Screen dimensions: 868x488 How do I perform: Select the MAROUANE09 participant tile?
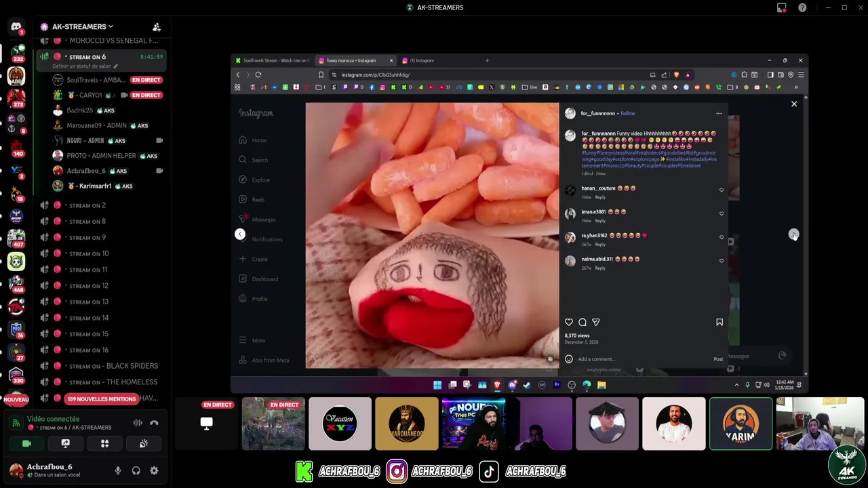coord(407,424)
